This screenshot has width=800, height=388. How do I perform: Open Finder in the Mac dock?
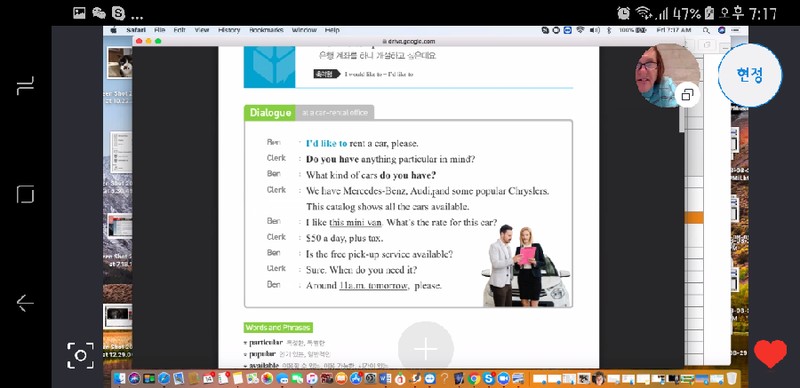(x=120, y=378)
